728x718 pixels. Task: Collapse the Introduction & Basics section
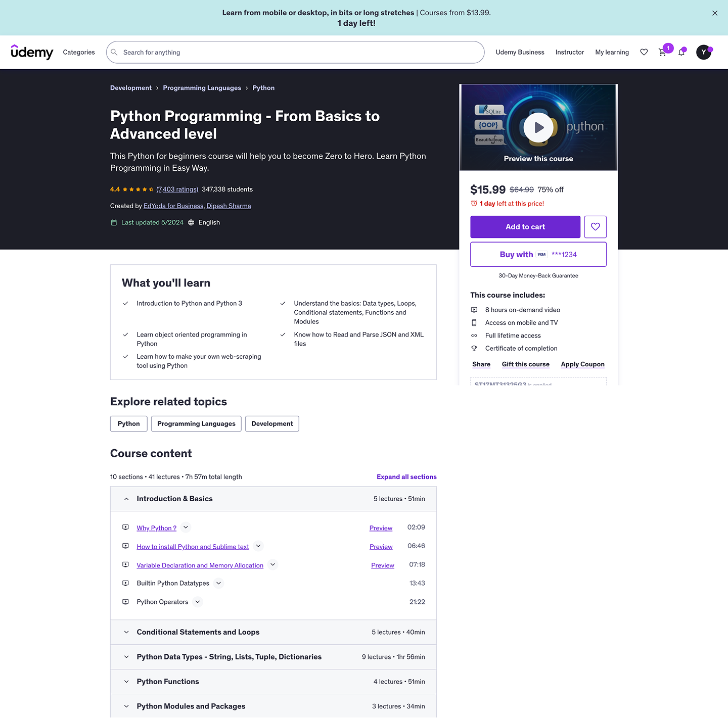[x=273, y=499]
